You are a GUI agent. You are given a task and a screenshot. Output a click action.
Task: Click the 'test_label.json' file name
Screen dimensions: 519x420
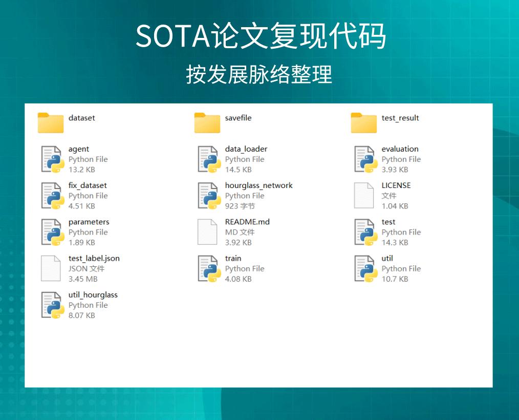point(94,259)
